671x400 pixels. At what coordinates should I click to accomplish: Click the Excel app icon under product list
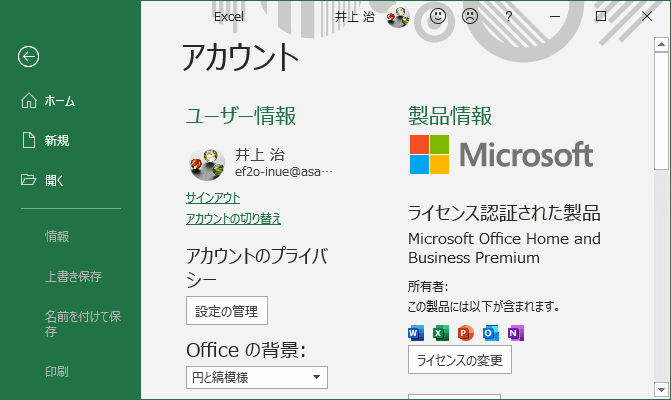(x=441, y=333)
